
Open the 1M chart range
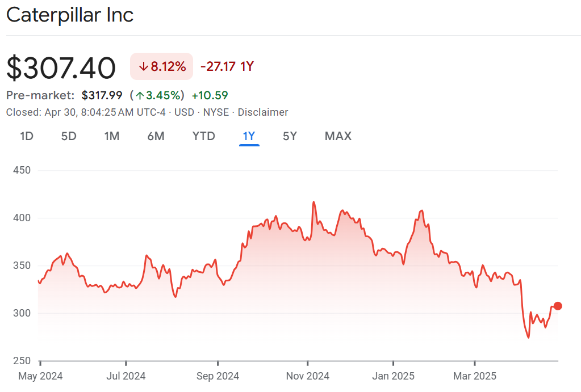pyautogui.click(x=112, y=136)
